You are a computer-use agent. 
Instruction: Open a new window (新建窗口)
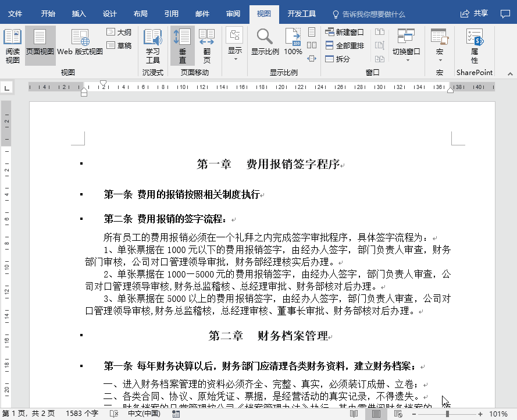point(344,32)
